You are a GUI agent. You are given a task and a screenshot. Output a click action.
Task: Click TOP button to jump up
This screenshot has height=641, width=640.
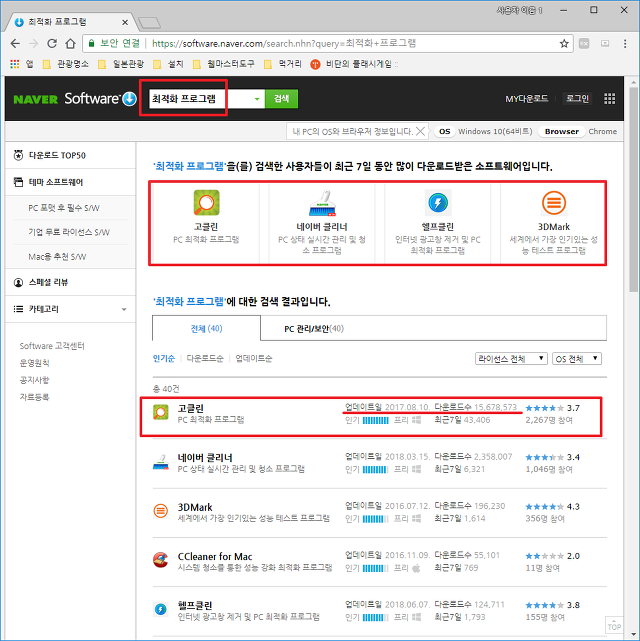coord(613,625)
